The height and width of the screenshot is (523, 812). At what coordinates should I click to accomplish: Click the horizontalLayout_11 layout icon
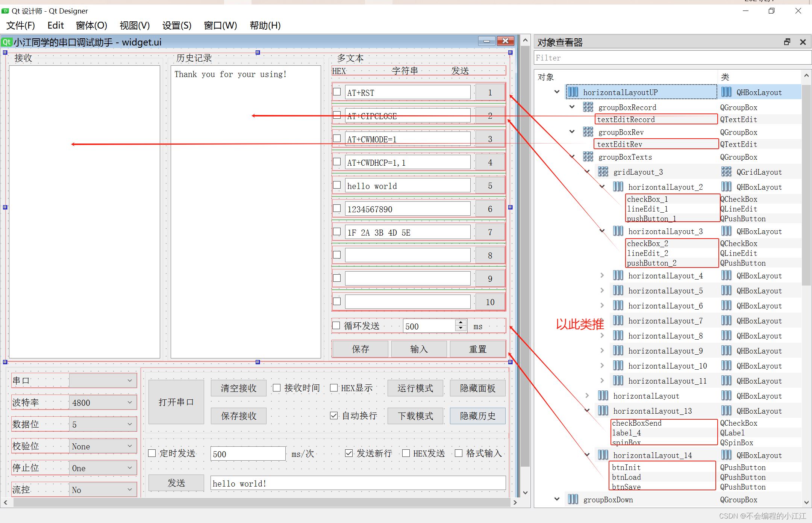coord(618,381)
